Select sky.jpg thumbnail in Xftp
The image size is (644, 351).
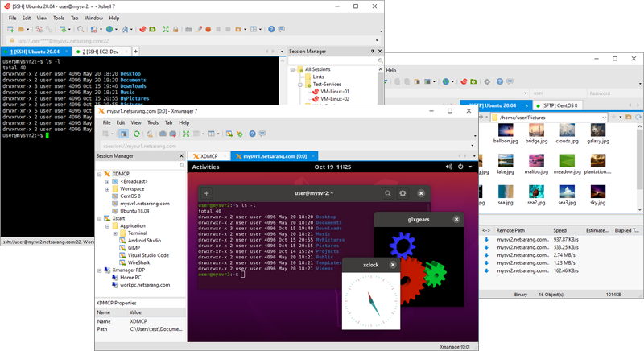pos(598,192)
